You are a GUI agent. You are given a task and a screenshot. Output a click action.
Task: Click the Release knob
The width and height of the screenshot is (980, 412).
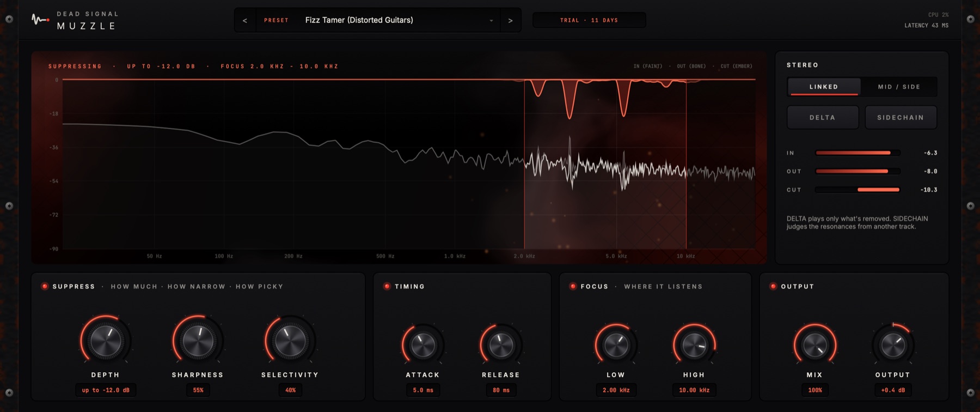pos(501,345)
